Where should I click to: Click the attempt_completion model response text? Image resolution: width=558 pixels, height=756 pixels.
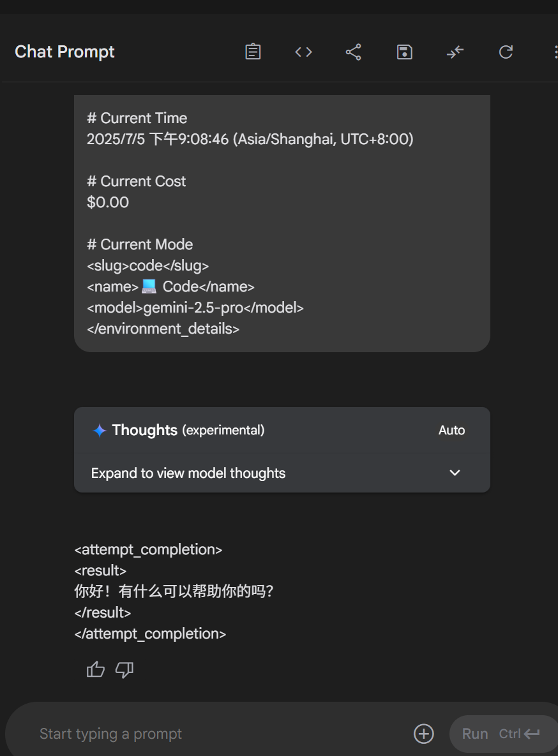point(174,591)
